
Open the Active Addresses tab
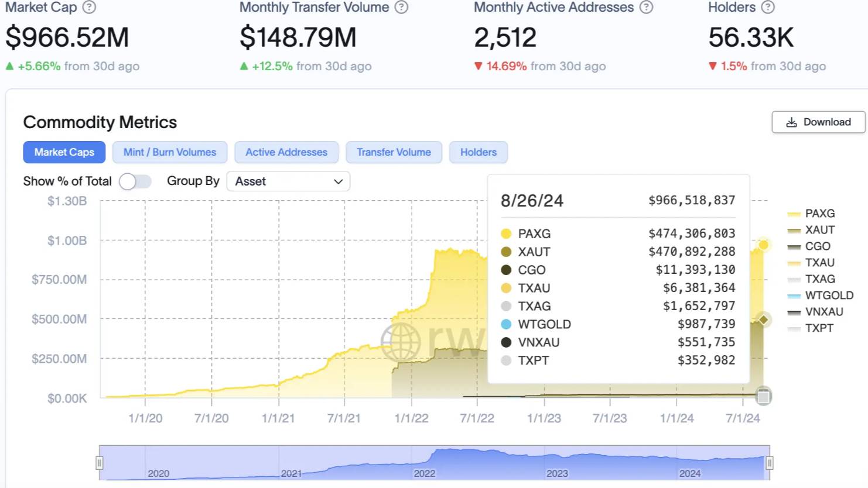click(x=286, y=152)
